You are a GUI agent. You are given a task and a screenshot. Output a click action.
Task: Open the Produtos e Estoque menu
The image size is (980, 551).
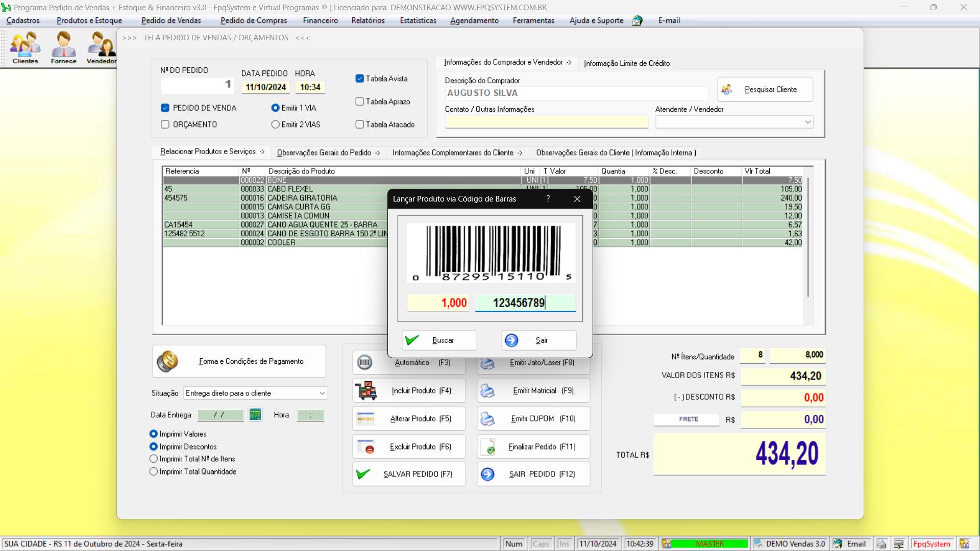[89, 21]
